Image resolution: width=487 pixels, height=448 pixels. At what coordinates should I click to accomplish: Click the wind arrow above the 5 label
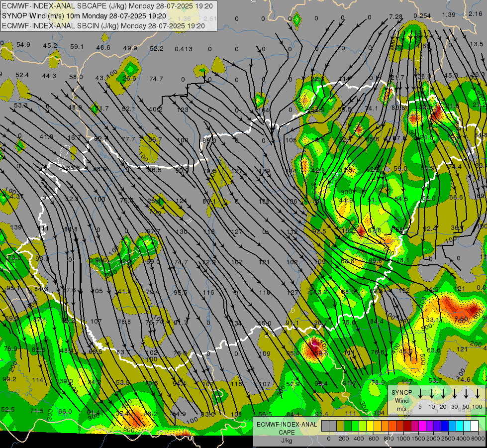(x=420, y=393)
